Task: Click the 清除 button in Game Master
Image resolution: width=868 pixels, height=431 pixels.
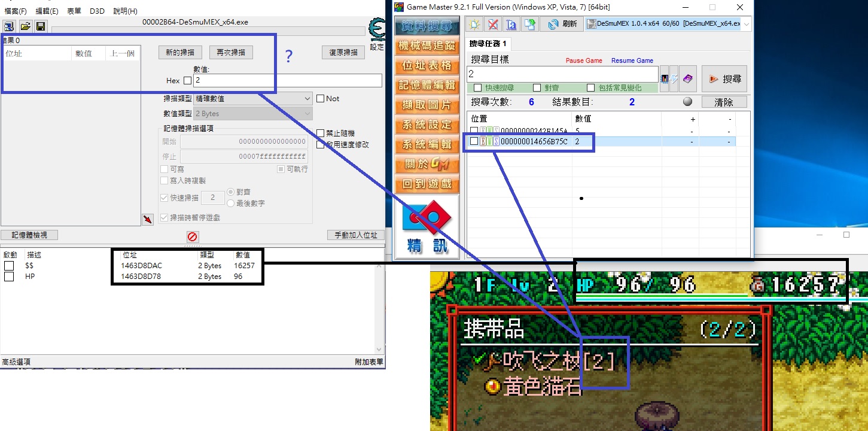Action: click(x=724, y=102)
